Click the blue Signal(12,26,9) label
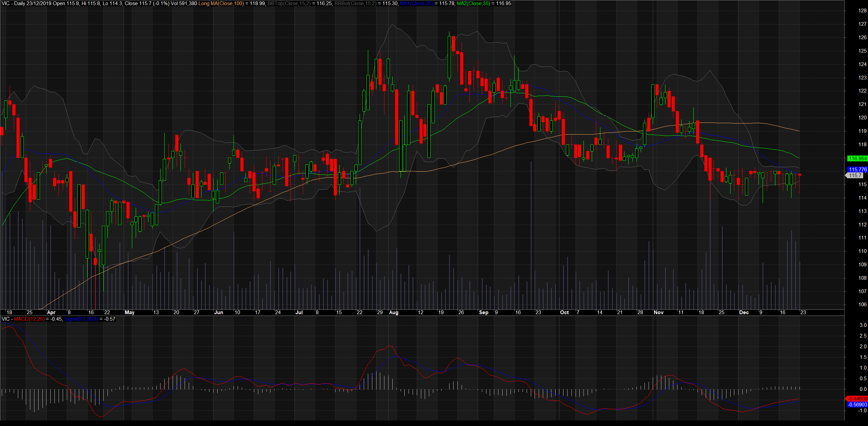This screenshot has width=868, height=426. [x=81, y=319]
